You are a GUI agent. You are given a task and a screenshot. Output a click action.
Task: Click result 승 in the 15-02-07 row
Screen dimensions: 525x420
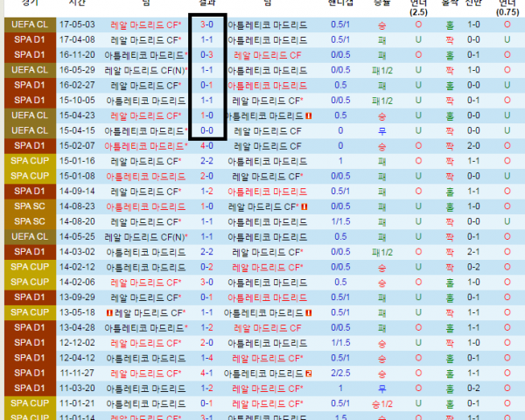(382, 146)
